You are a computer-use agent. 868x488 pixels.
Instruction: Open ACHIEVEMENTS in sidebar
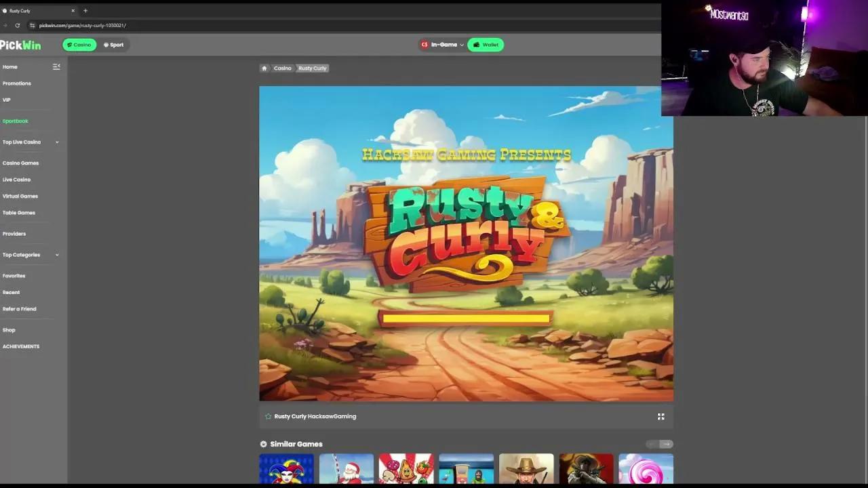point(21,346)
